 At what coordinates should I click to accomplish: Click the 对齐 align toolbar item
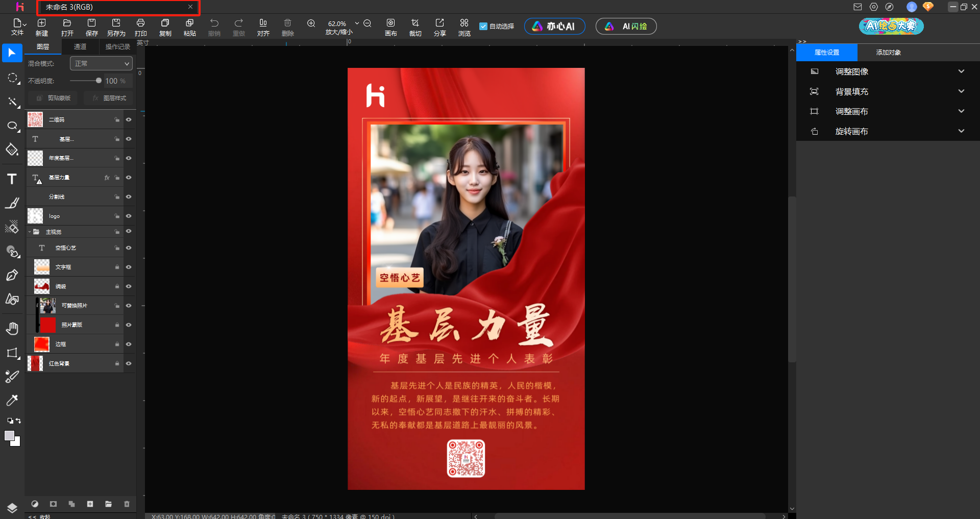(263, 27)
